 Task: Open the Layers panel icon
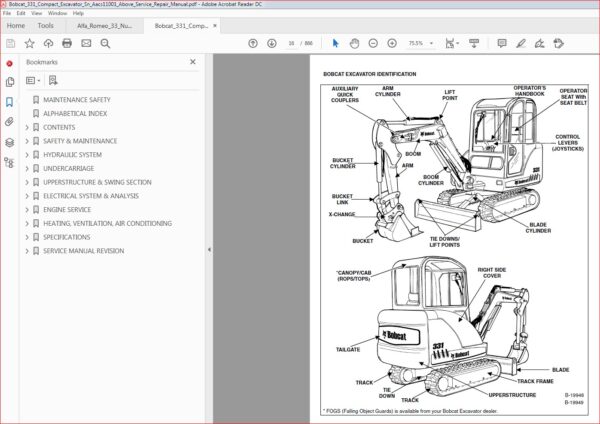pyautogui.click(x=10, y=142)
